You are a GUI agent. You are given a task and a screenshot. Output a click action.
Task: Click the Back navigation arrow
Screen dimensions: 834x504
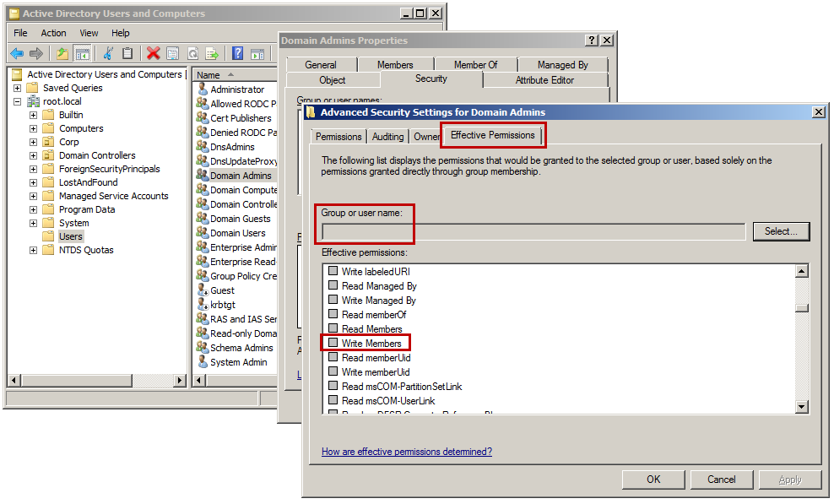click(17, 53)
